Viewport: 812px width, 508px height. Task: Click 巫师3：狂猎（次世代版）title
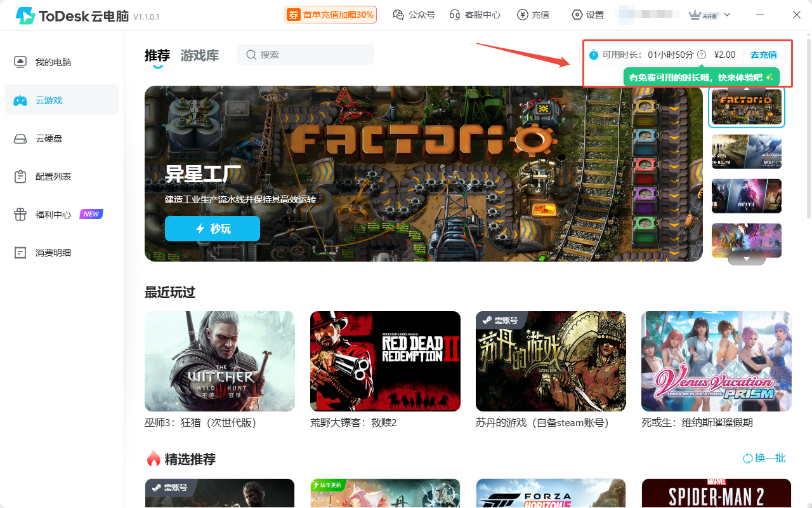click(200, 422)
